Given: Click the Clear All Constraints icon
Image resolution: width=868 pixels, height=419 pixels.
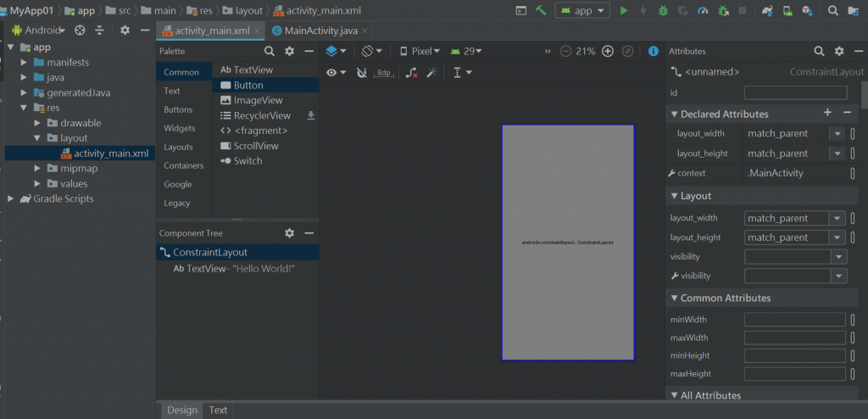Looking at the screenshot, I should (411, 73).
